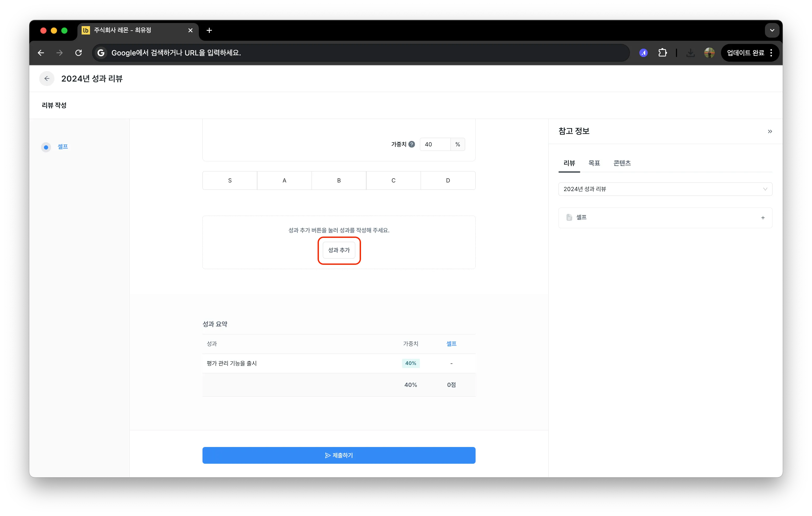812x516 pixels.
Task: Click the 제출하기 submit button
Action: pos(339,455)
